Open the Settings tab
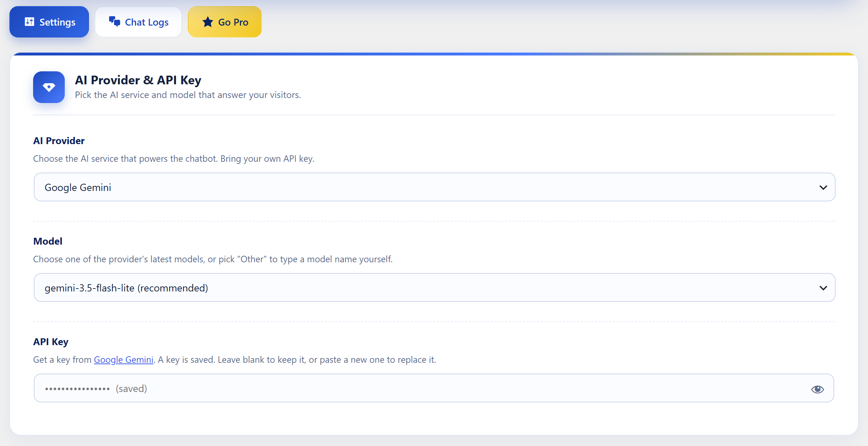Viewport: 868px width, 446px height. point(49,22)
